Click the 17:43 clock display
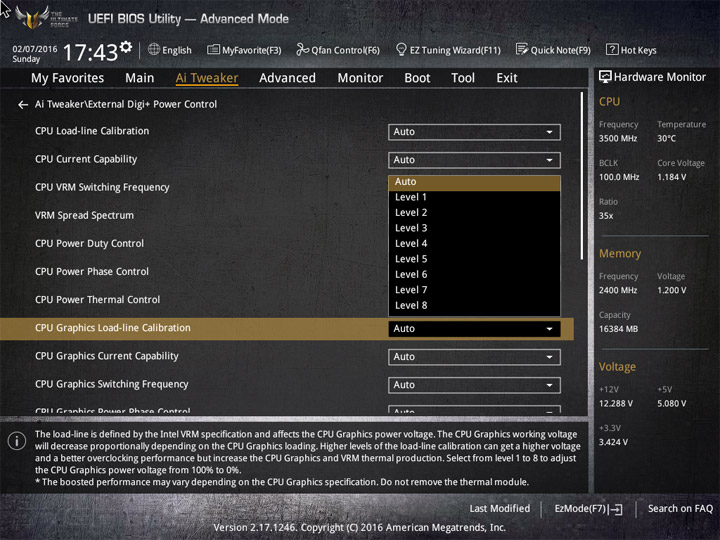The height and width of the screenshot is (540, 720). pos(90,52)
